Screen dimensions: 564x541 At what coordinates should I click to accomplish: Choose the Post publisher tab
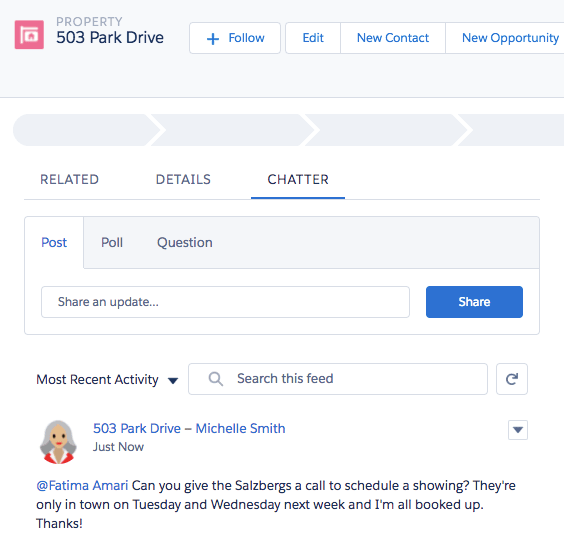(54, 242)
